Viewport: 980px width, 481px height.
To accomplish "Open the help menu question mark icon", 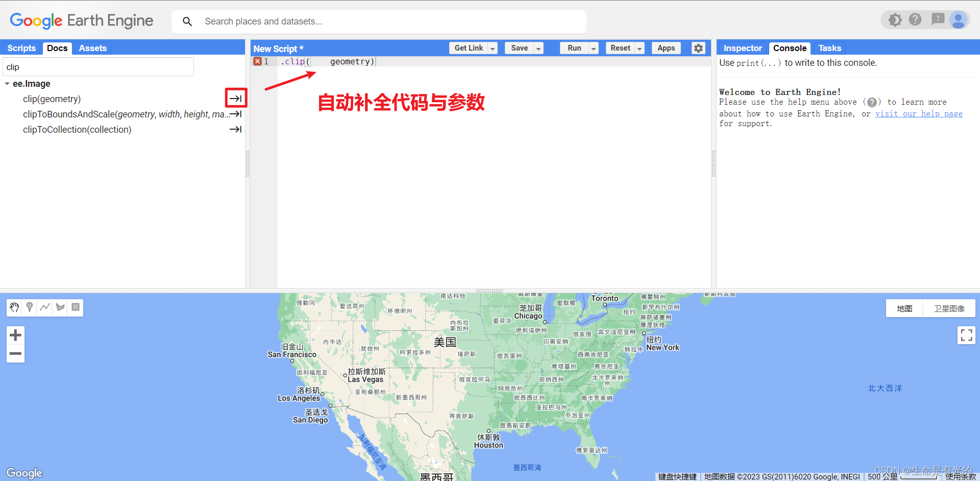I will [915, 20].
